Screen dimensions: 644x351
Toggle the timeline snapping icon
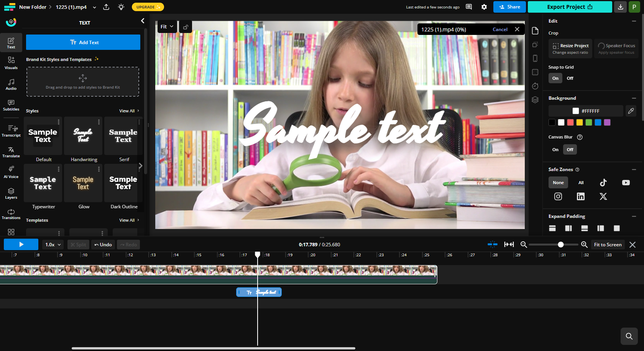[493, 244]
